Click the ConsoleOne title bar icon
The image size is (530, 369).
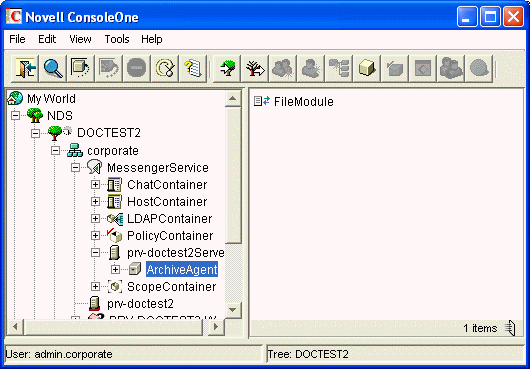pyautogui.click(x=14, y=16)
